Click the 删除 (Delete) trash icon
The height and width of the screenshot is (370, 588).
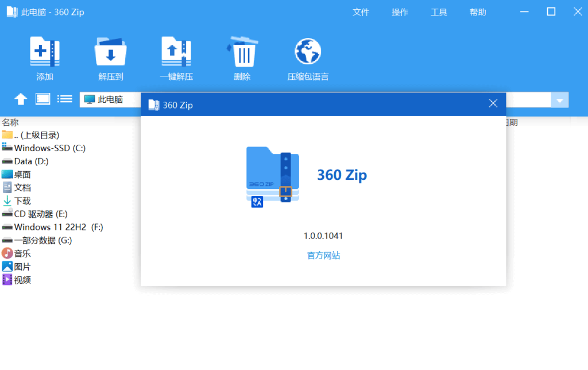(242, 57)
